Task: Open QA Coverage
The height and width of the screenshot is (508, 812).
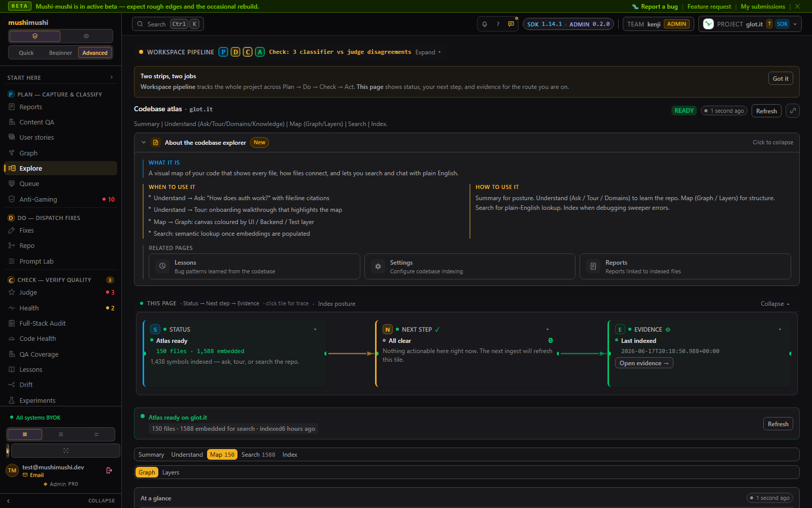Action: [x=60, y=355]
